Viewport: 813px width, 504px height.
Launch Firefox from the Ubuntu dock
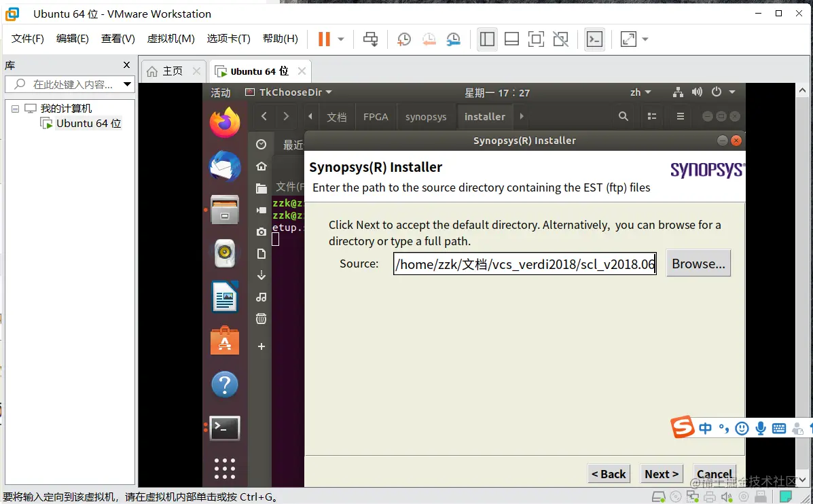coord(225,122)
